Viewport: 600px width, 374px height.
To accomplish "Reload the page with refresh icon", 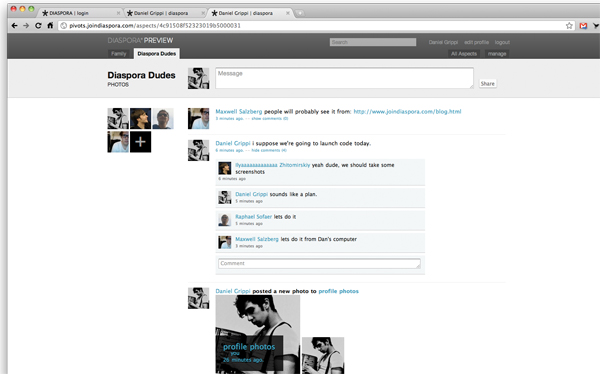I will [38, 26].
